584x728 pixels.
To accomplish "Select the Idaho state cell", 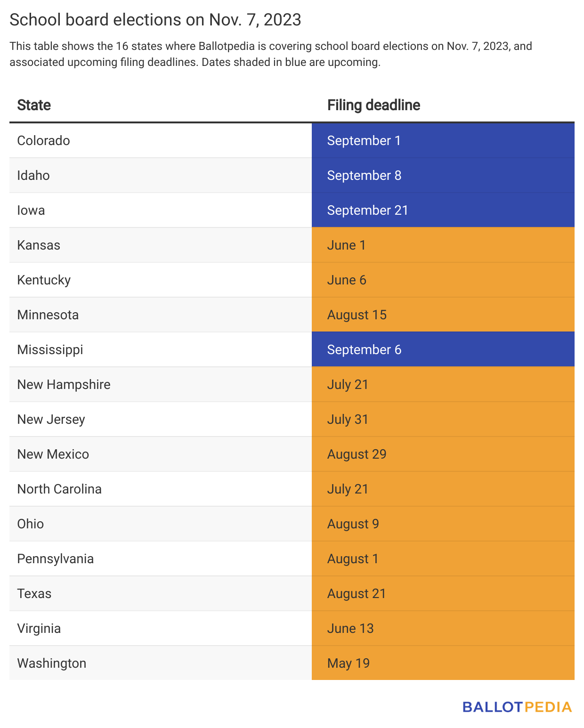I will pos(161,175).
